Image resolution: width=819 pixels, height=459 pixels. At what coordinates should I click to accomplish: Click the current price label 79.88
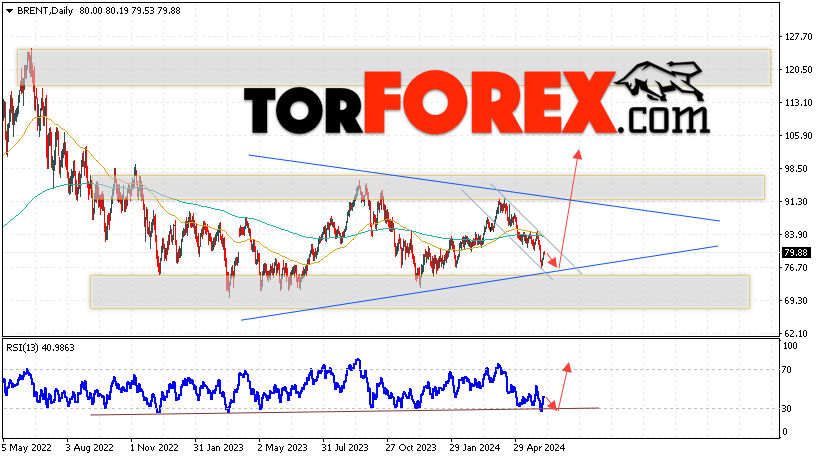[x=797, y=253]
